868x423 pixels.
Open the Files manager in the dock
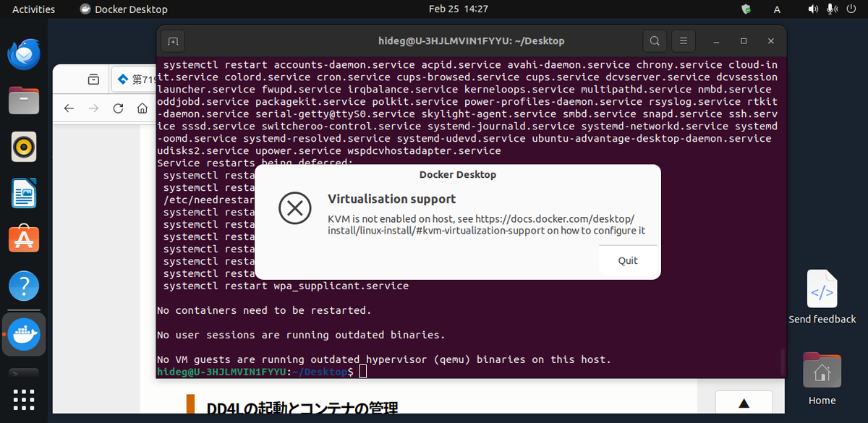24,101
